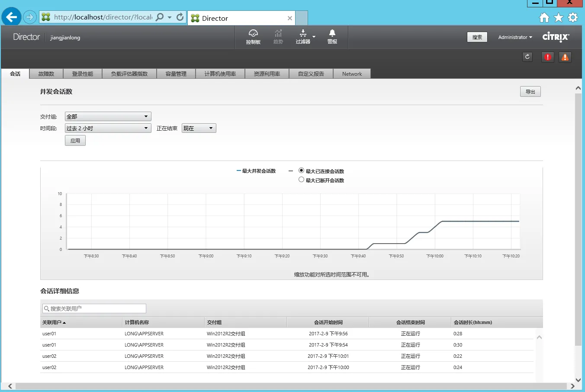This screenshot has height=392, width=585.
Task: Click the refresh icon in dark toolbar
Action: tap(527, 57)
